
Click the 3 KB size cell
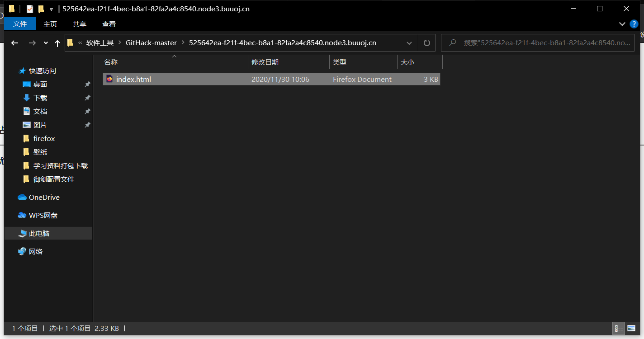[x=431, y=80]
